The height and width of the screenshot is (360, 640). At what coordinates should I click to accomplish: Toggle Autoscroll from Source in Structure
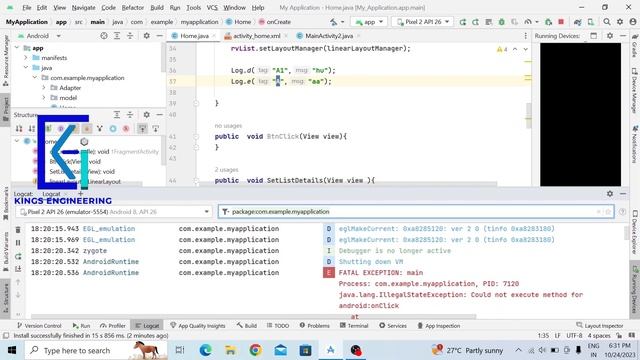[156, 129]
